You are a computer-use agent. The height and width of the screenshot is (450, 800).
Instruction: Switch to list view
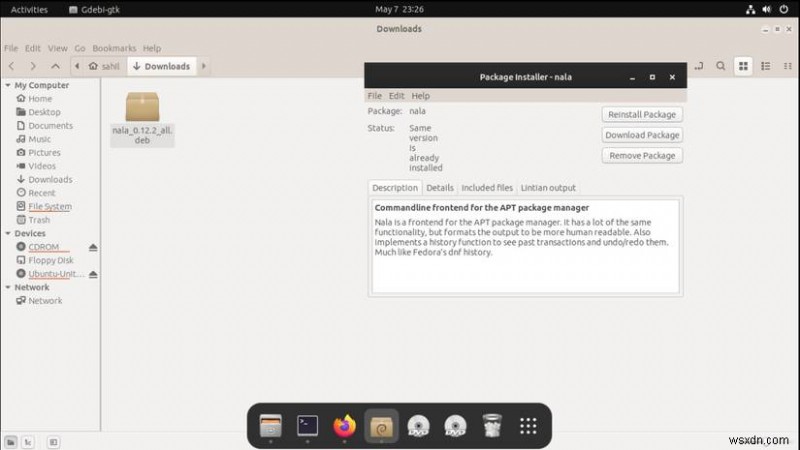(766, 66)
